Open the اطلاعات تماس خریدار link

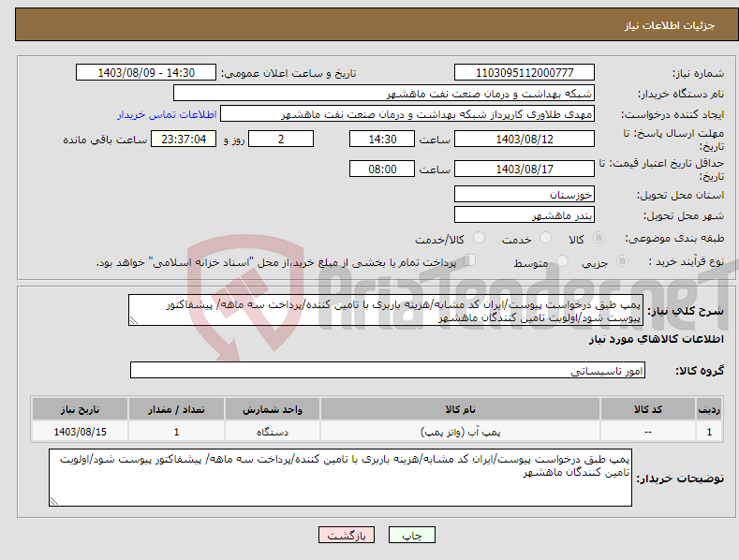pos(167,114)
